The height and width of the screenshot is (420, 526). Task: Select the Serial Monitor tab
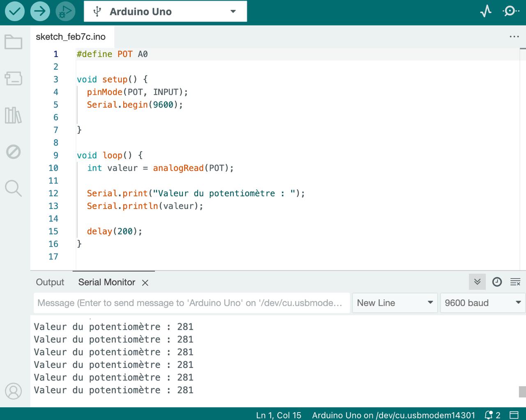(x=107, y=282)
